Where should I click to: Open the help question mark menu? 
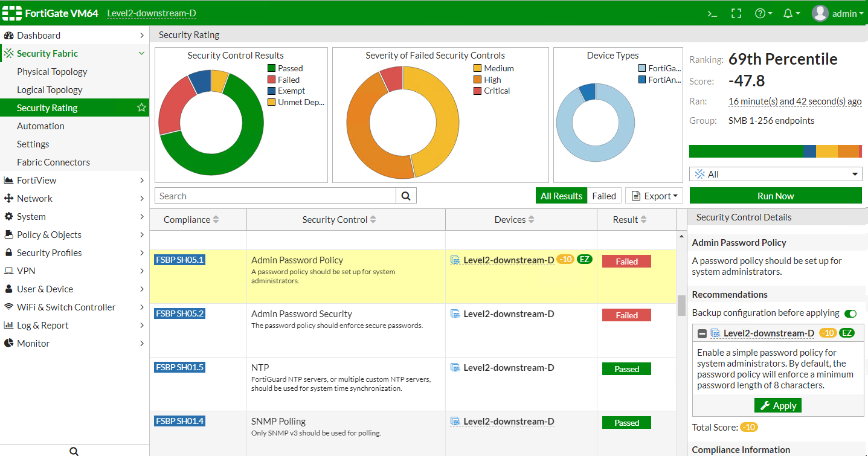point(763,13)
